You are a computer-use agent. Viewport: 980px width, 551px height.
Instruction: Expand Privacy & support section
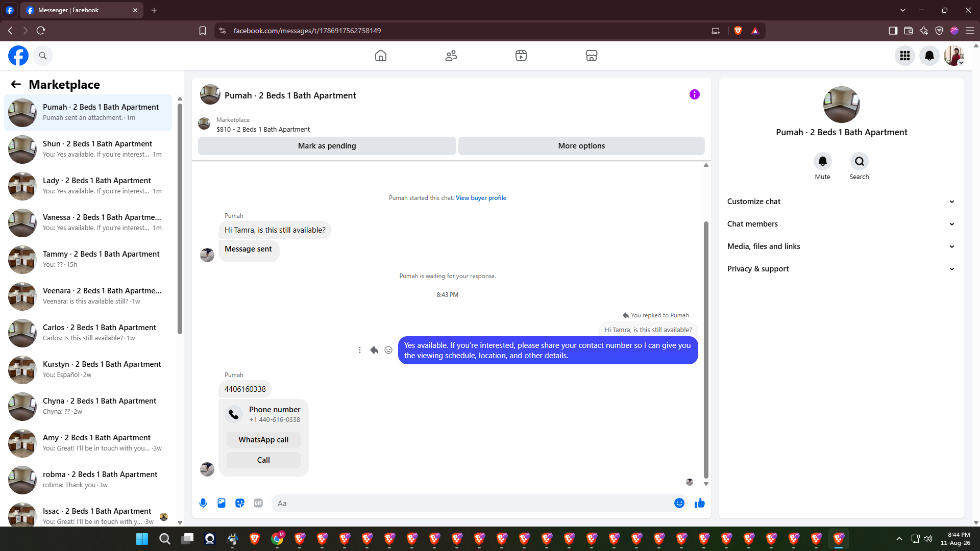pyautogui.click(x=841, y=269)
